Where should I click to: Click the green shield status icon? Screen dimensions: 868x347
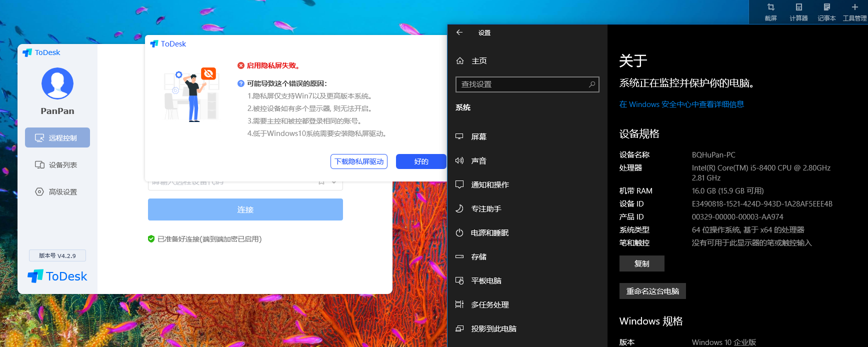[151, 239]
